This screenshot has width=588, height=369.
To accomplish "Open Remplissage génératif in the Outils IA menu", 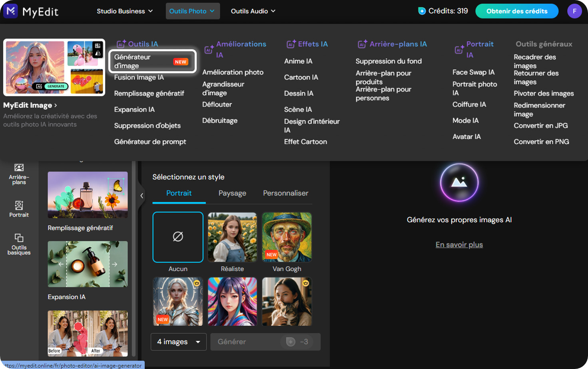I will click(149, 93).
